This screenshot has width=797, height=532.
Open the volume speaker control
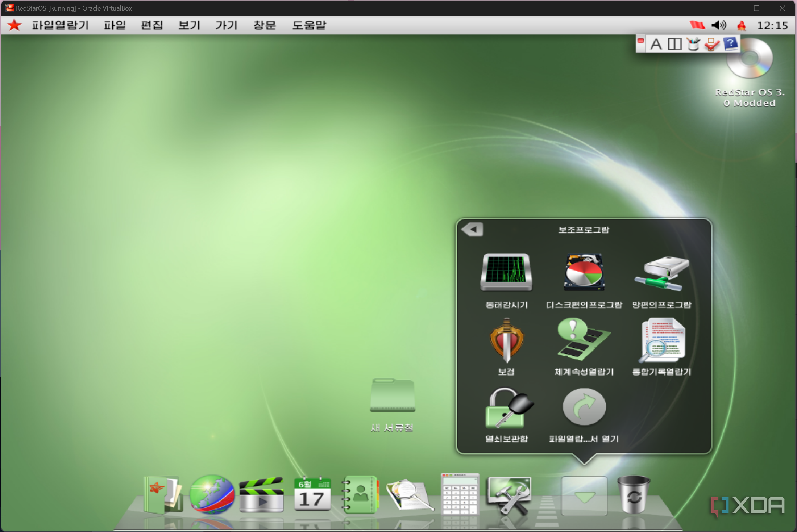tap(719, 25)
